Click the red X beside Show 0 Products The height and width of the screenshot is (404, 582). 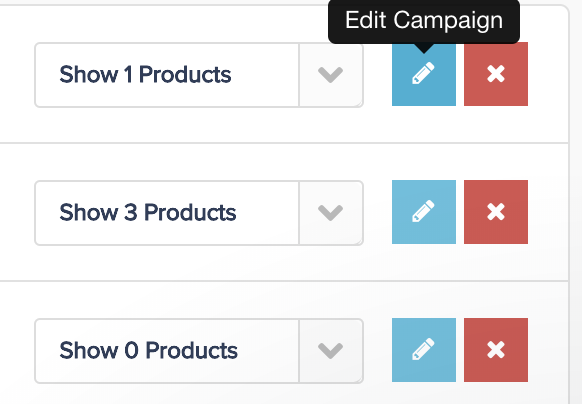coord(496,350)
